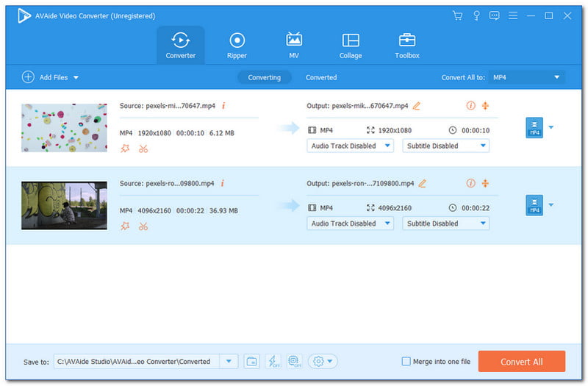Click MP4 format icon for second video
The image size is (588, 386).
click(534, 205)
